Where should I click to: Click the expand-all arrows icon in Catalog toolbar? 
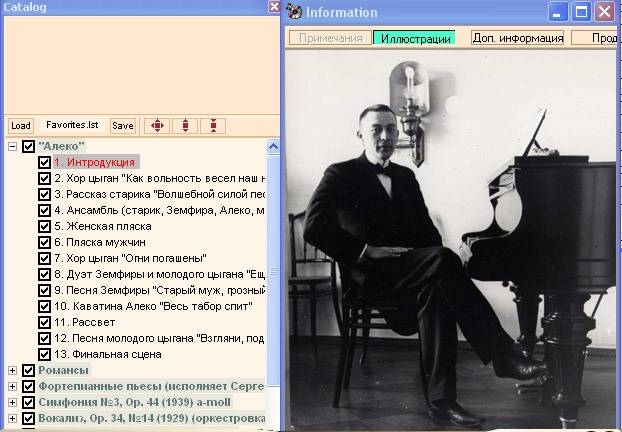pos(157,126)
